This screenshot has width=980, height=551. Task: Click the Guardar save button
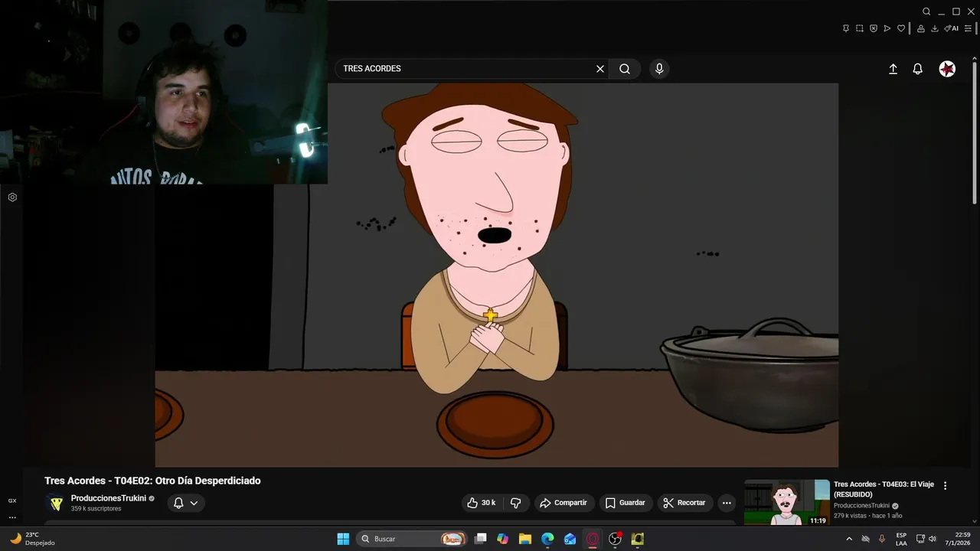point(626,503)
